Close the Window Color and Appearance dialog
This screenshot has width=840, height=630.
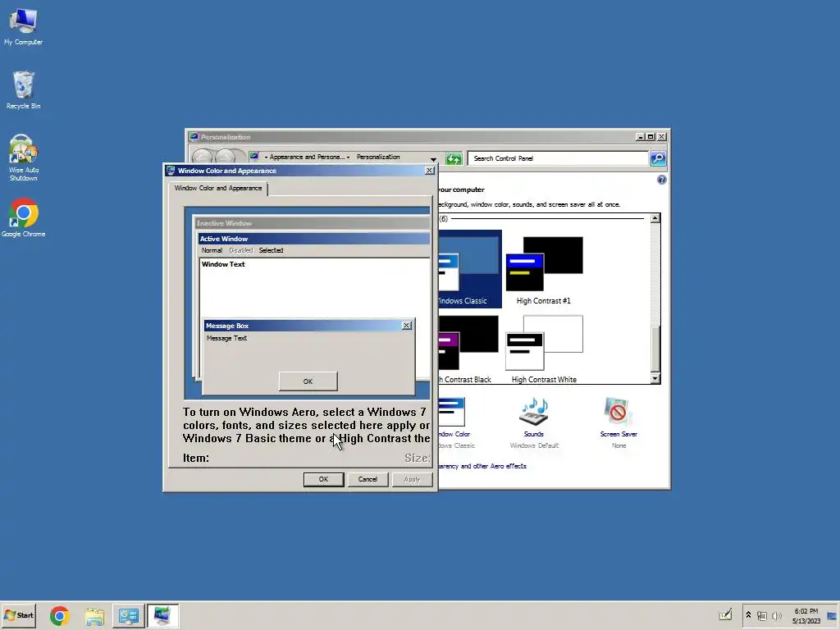pyautogui.click(x=430, y=171)
